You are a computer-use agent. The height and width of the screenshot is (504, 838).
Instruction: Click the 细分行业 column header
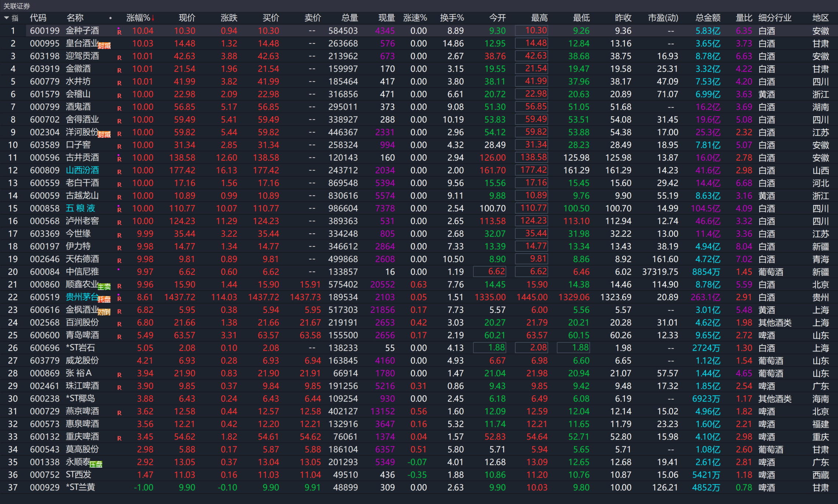(775, 18)
